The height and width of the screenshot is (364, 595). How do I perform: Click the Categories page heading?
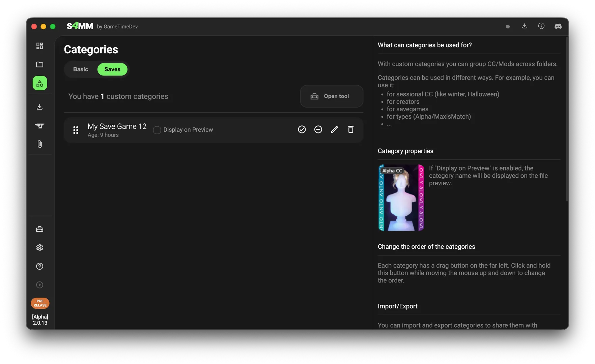(x=91, y=50)
